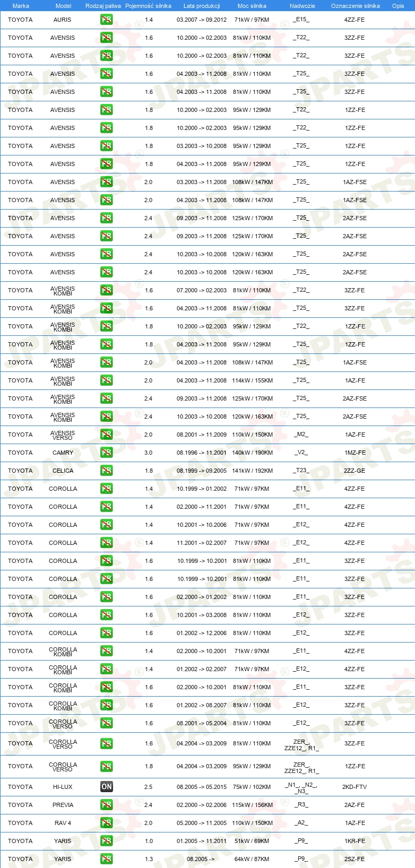Screen dimensions: 415x868
Task: Click the 'CAMRY' model cell
Action: coord(63,453)
